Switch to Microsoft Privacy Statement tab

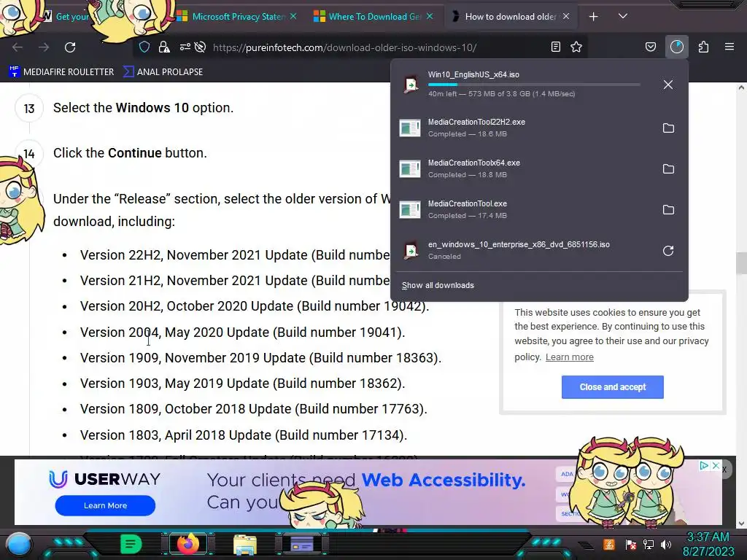(x=237, y=17)
